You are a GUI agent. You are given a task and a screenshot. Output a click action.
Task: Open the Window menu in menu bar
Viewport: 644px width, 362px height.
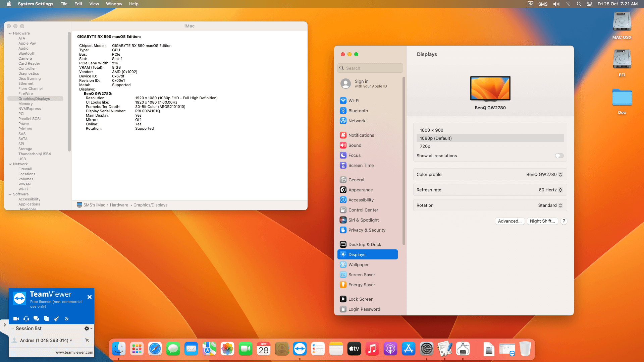(114, 4)
